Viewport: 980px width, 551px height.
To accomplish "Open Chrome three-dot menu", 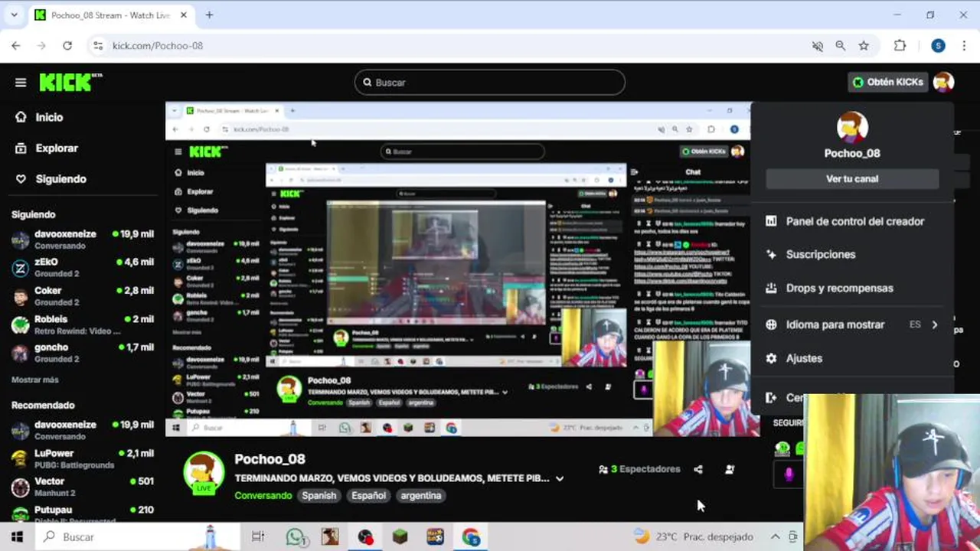I will [x=965, y=46].
